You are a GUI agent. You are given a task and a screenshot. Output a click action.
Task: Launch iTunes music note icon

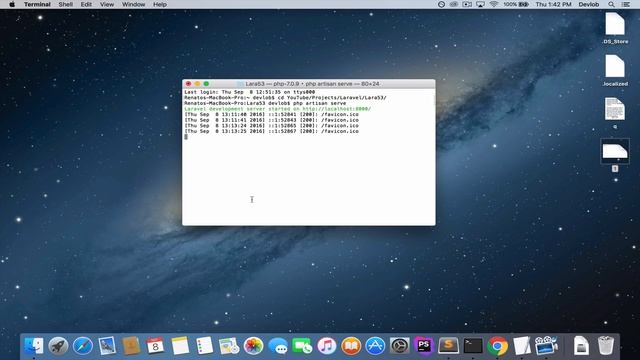tap(327, 346)
